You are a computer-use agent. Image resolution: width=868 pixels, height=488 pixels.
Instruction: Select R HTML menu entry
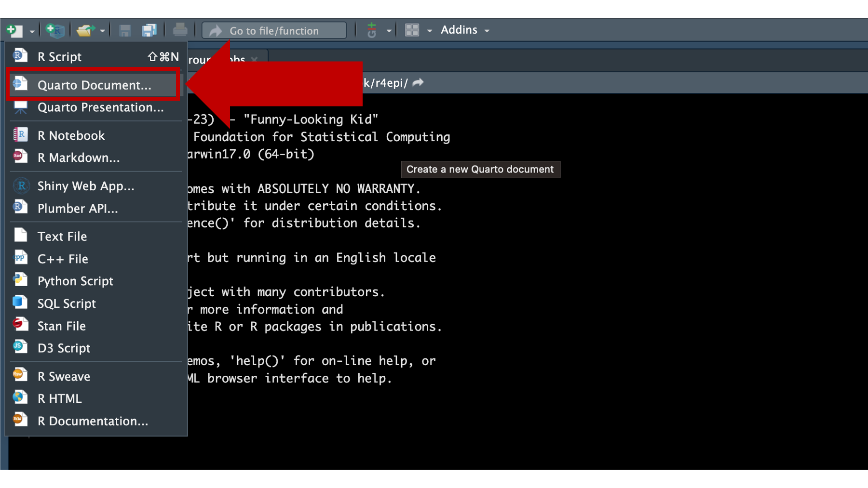tap(96, 399)
